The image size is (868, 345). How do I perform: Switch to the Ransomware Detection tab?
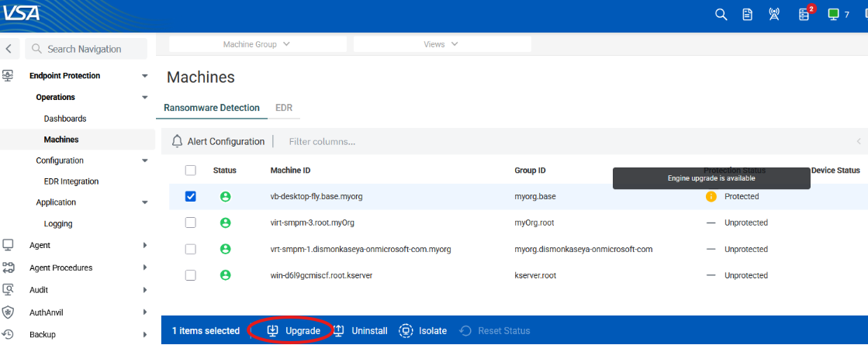[212, 108]
